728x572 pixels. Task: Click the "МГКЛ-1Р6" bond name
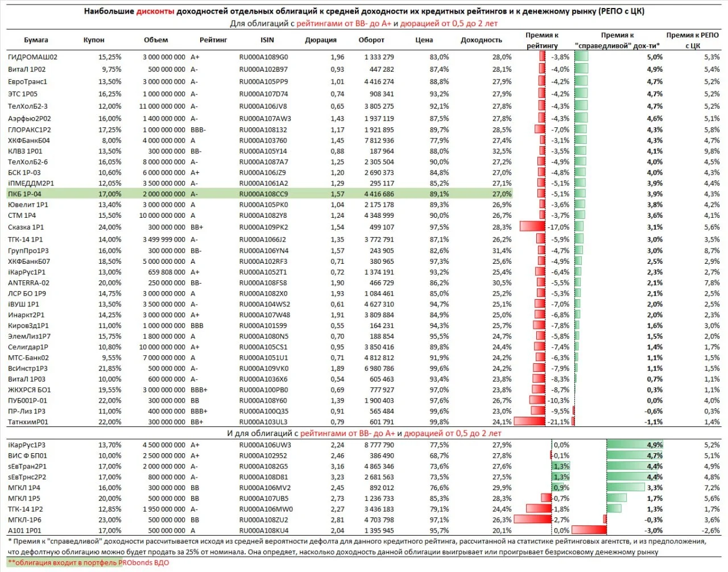(24, 520)
